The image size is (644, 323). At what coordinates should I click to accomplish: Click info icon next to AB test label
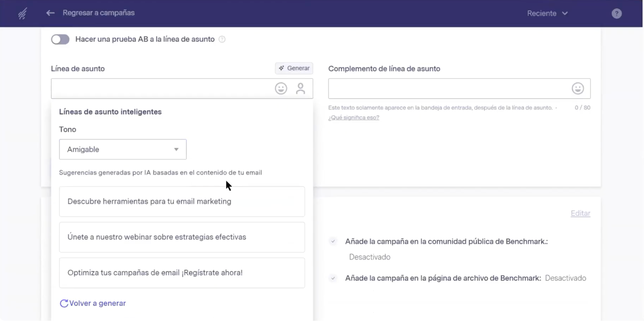click(222, 39)
